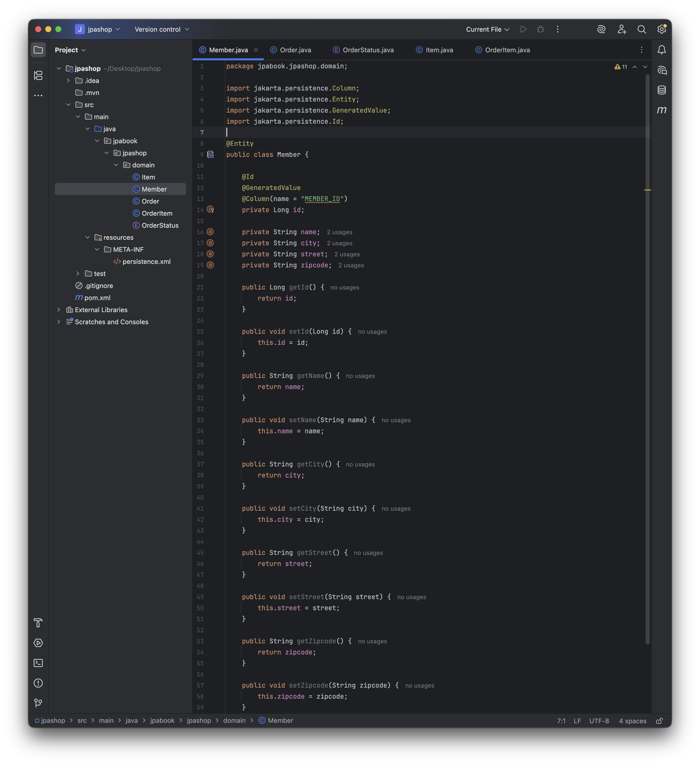The width and height of the screenshot is (700, 765).
Task: Click the UTF-8 encoding status widget
Action: click(x=599, y=721)
